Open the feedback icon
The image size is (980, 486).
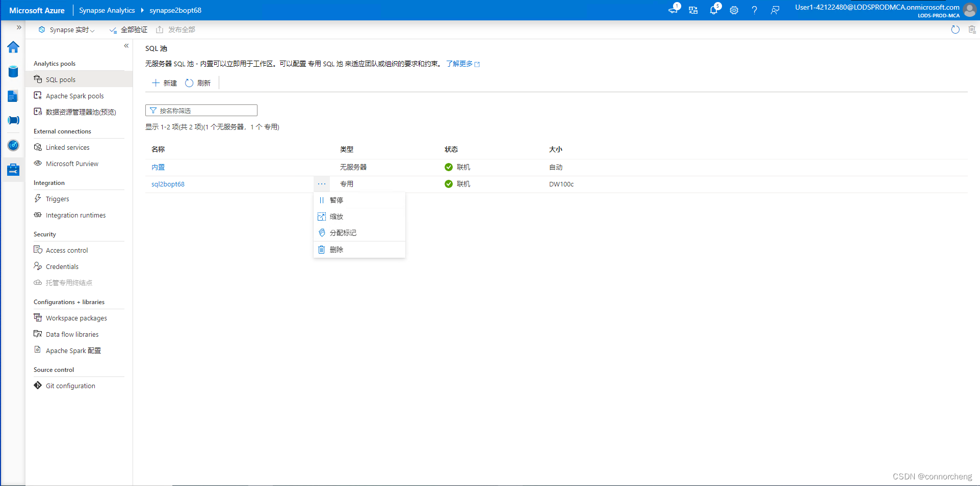pos(775,10)
